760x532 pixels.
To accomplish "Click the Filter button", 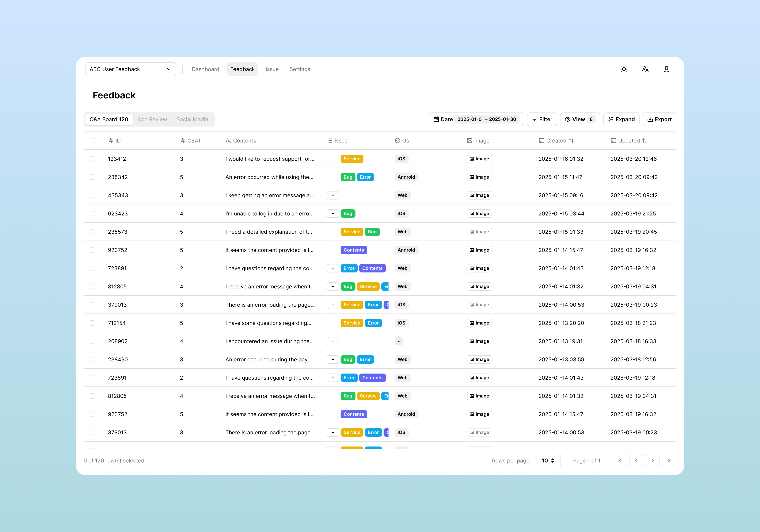I will 542,119.
